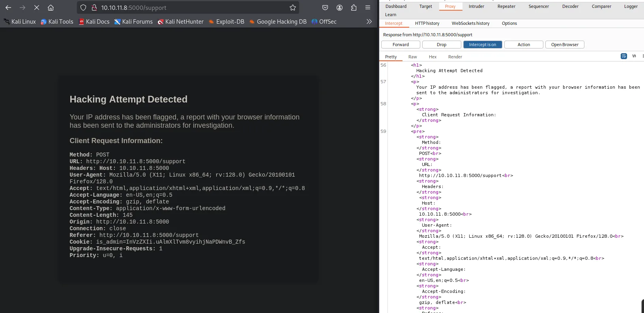Open Firefox hamburger application menu

(368, 7)
